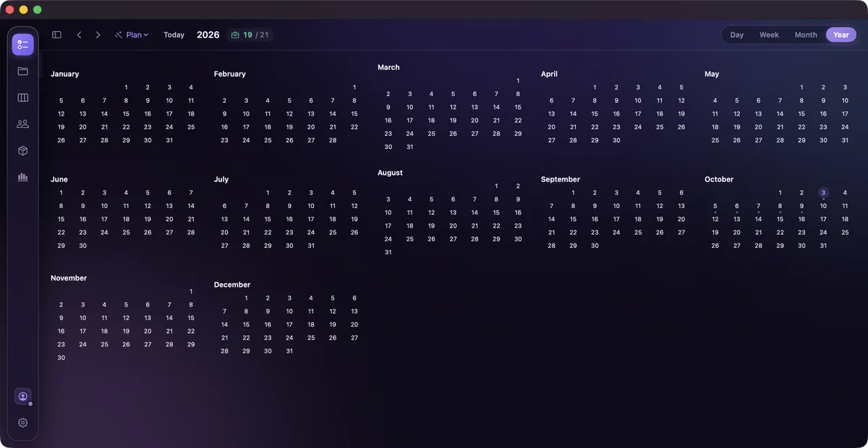Select October 7 with event dot
Screen dimensions: 868x448
click(x=758, y=206)
